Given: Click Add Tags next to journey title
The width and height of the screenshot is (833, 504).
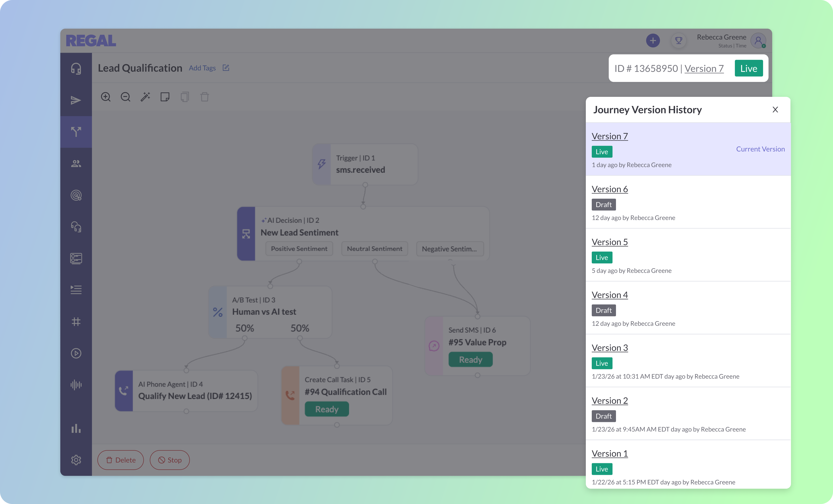Looking at the screenshot, I should [x=202, y=68].
